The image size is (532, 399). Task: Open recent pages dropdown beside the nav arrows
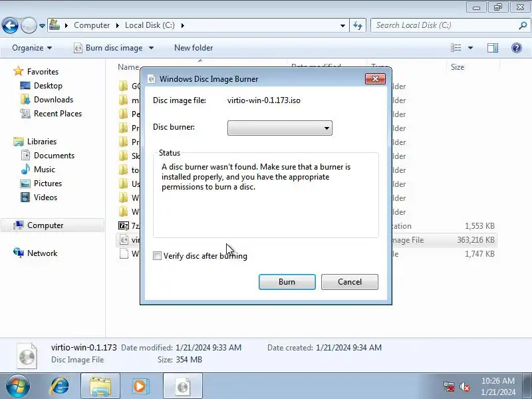tap(42, 25)
